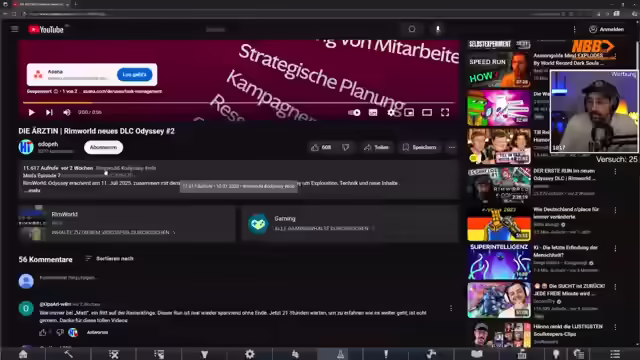Click the video progress bar
The height and width of the screenshot is (360, 640).
238,102
